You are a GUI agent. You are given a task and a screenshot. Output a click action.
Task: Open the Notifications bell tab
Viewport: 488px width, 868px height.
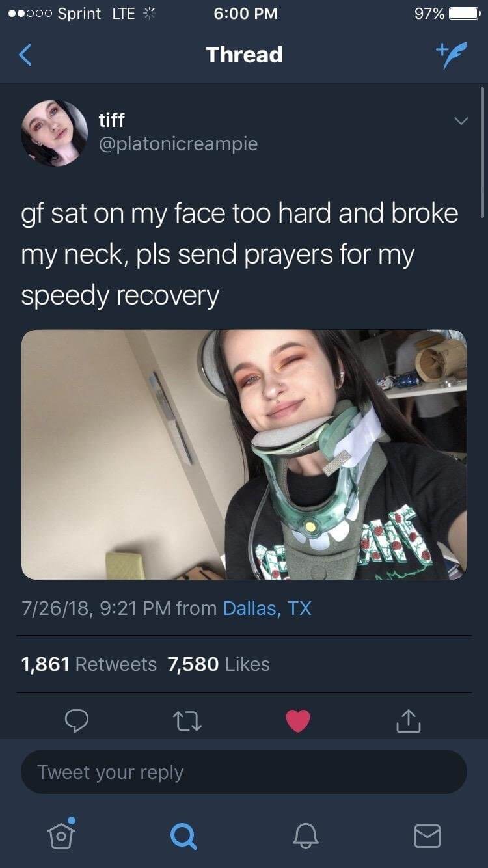[305, 835]
